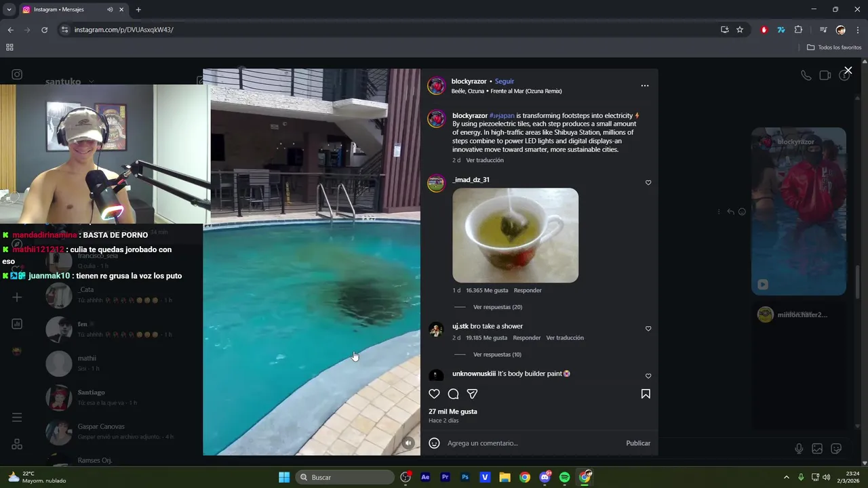Click the Publicar button
The height and width of the screenshot is (488, 868).
[638, 443]
